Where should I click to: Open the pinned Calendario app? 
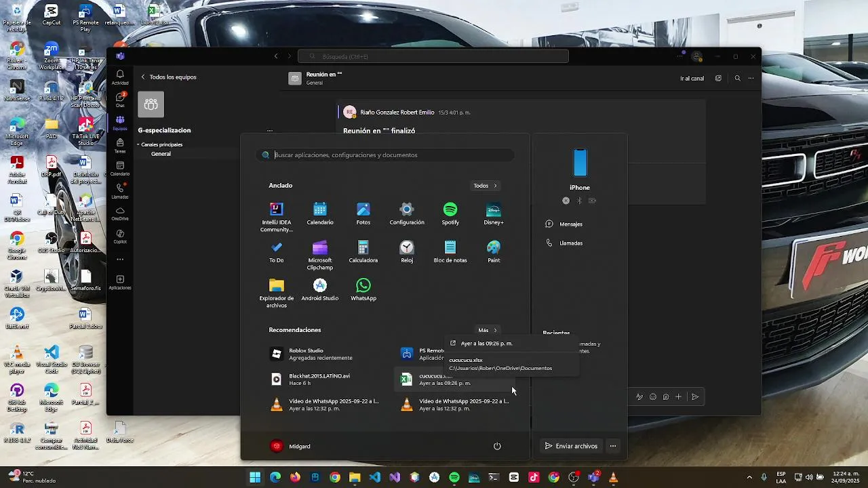(320, 213)
